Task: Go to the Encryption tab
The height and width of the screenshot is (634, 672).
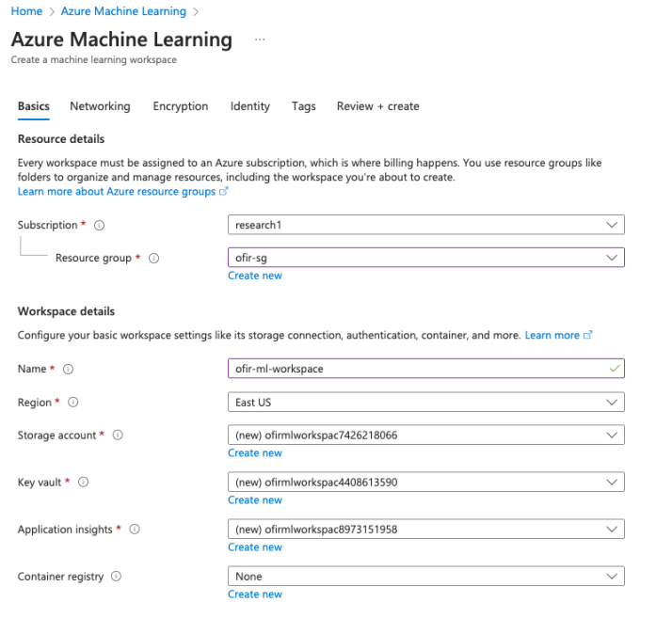Action: coord(181,106)
